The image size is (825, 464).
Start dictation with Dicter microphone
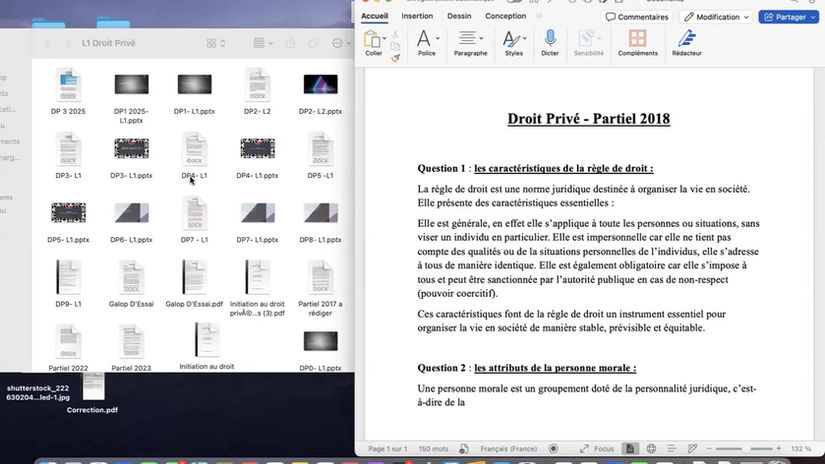(x=550, y=38)
